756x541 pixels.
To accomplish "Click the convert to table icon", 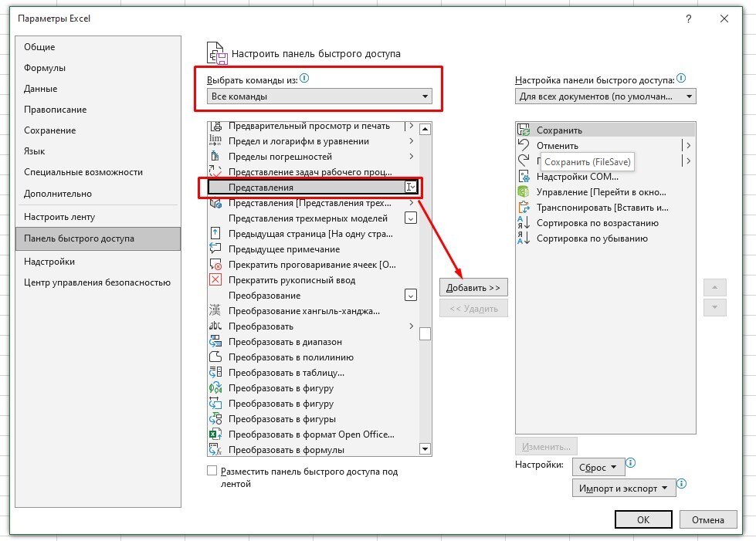I will [215, 372].
